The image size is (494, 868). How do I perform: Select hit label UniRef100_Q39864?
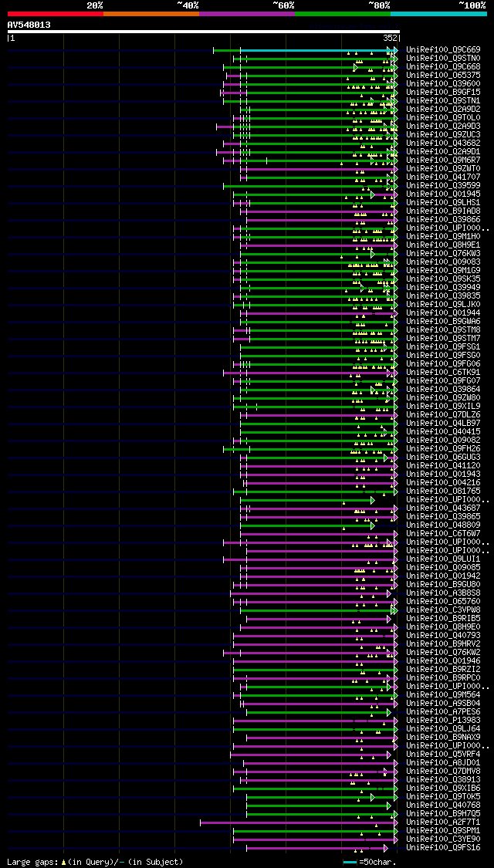443,389
